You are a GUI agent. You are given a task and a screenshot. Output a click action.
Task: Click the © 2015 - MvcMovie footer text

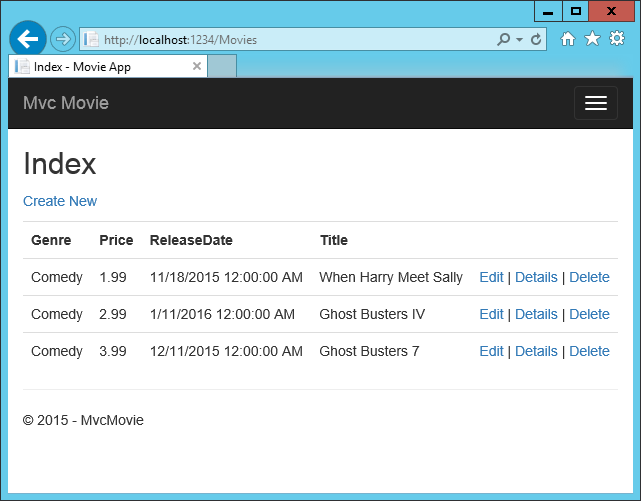tap(83, 420)
